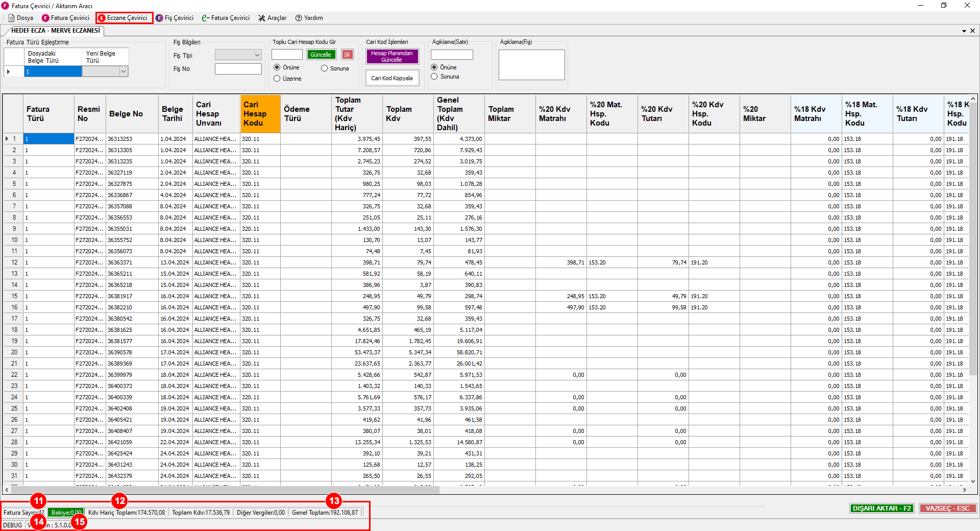The image size is (980, 531).
Task: Click the Fatura Türü column header
Action: (x=48, y=114)
